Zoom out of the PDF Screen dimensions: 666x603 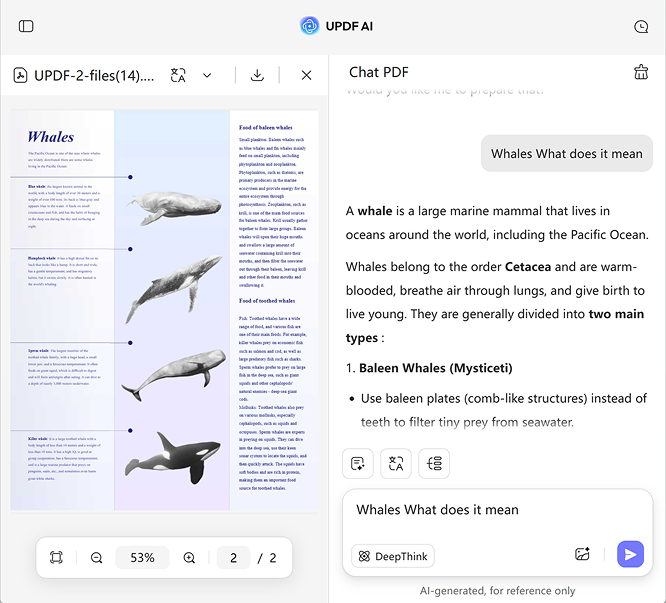pos(96,558)
